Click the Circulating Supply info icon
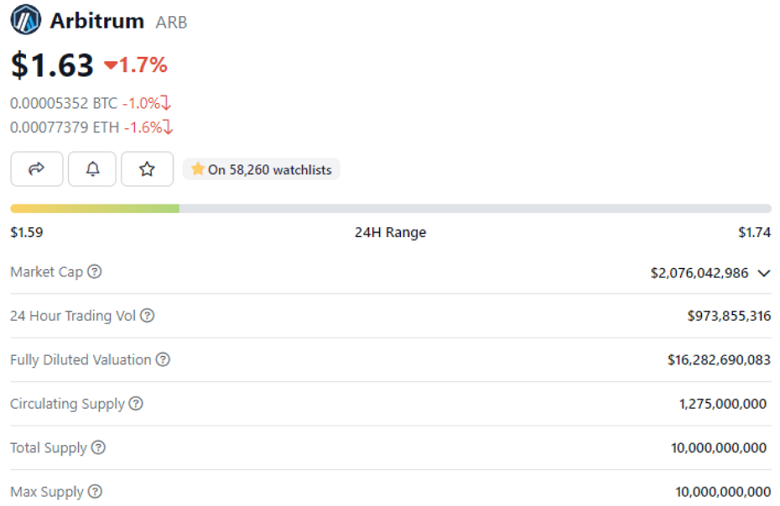Image resolution: width=780 pixels, height=506 pixels. (136, 404)
